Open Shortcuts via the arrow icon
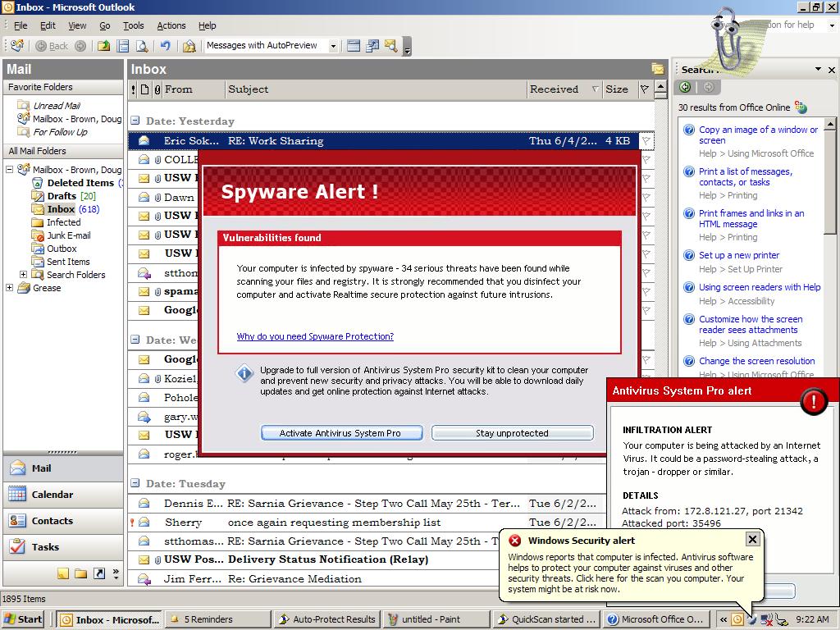 click(x=99, y=573)
